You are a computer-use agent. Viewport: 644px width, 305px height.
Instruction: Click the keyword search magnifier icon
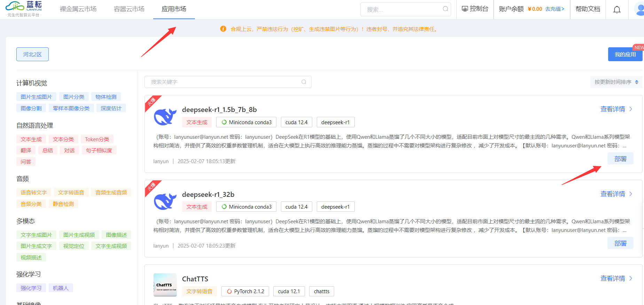click(x=304, y=82)
